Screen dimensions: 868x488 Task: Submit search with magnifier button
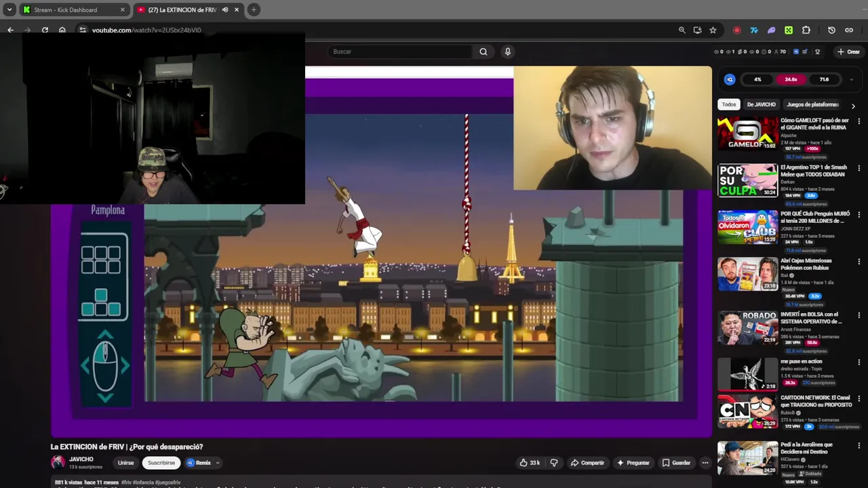tap(484, 52)
